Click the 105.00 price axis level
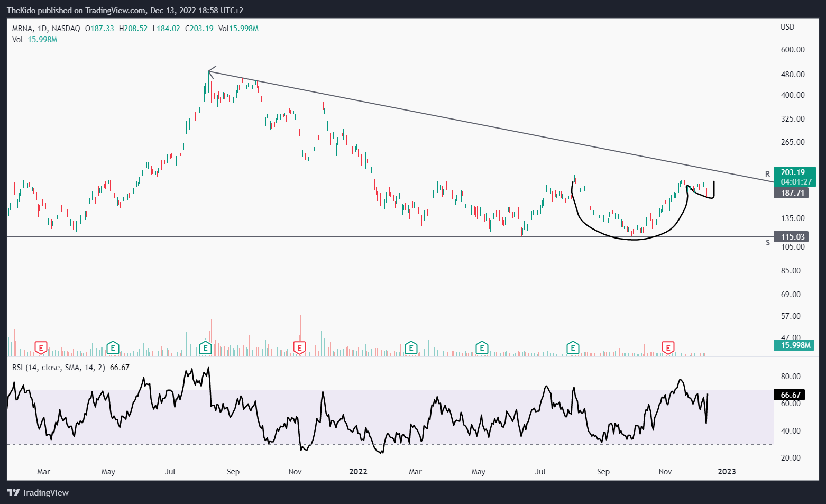The height and width of the screenshot is (504, 826). pyautogui.click(x=793, y=247)
